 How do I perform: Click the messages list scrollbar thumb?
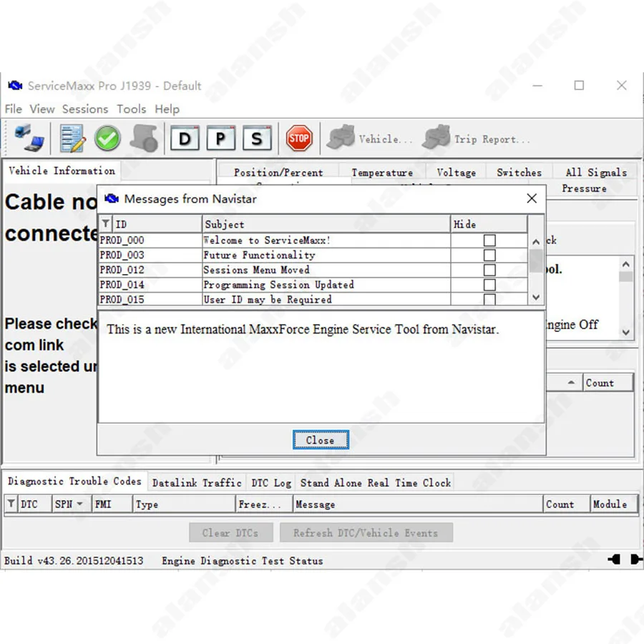(535, 260)
